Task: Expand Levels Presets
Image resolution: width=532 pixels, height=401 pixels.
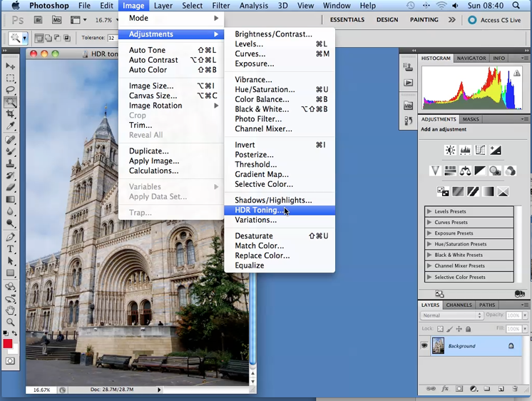Action: pyautogui.click(x=429, y=211)
